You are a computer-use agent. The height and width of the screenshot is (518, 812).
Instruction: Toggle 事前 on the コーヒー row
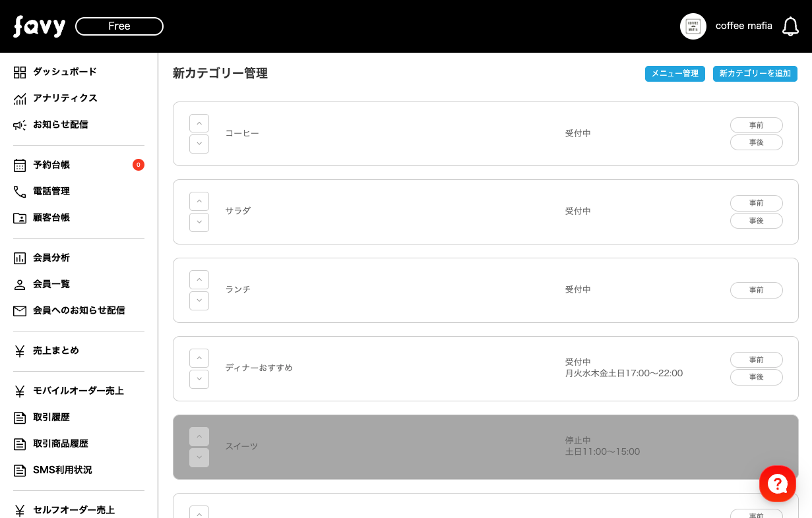[x=756, y=125]
